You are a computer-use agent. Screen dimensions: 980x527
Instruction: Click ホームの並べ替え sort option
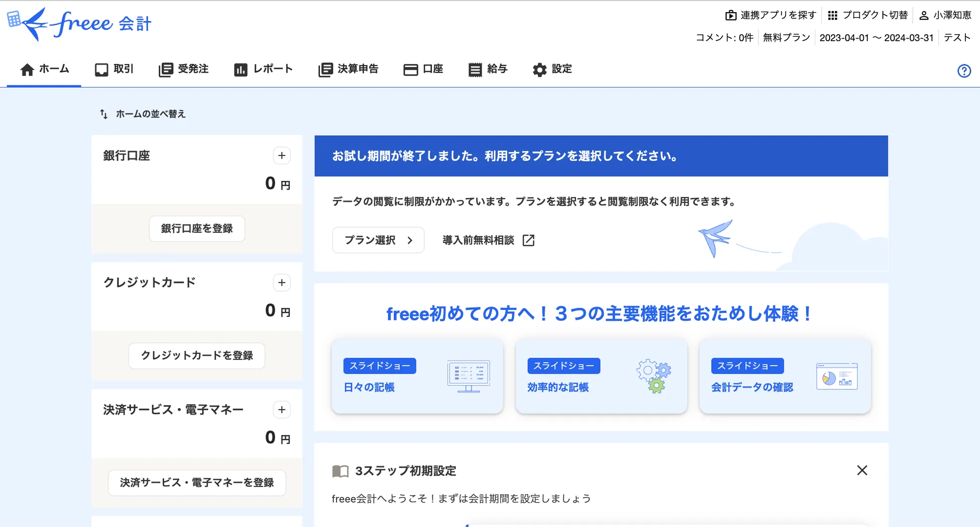click(x=143, y=114)
